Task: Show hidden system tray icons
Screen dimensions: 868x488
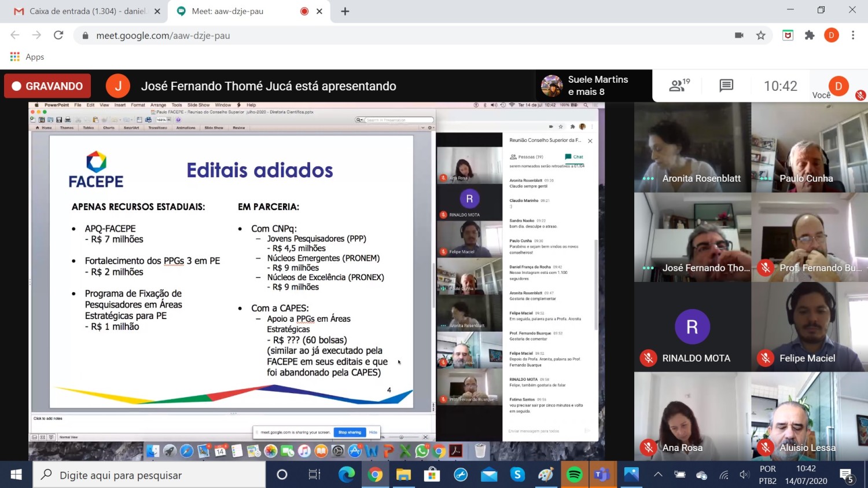Action: (658, 475)
